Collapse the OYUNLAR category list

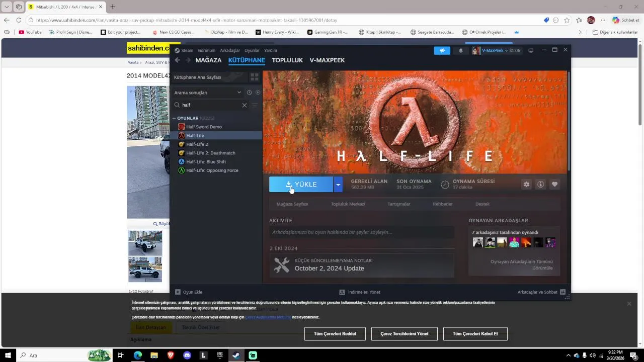click(x=174, y=118)
